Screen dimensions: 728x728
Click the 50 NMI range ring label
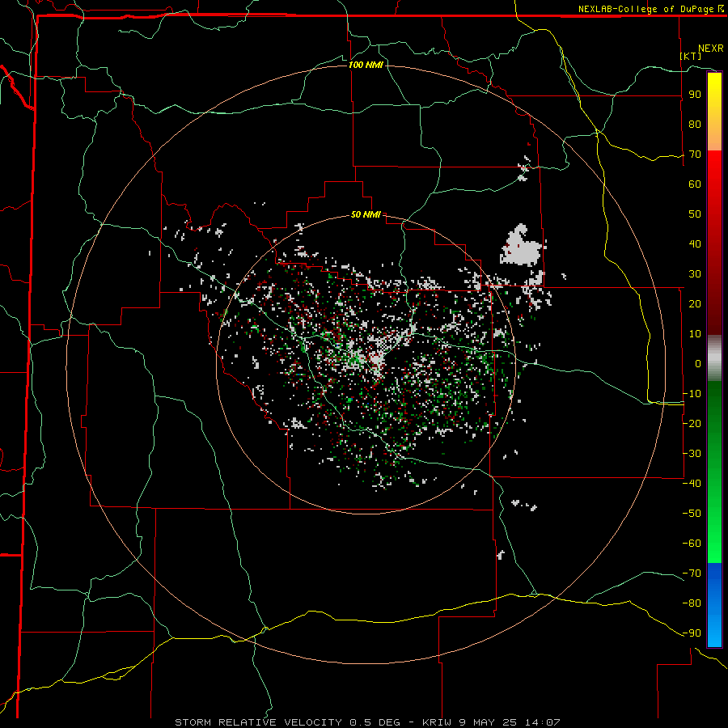pyautogui.click(x=366, y=214)
